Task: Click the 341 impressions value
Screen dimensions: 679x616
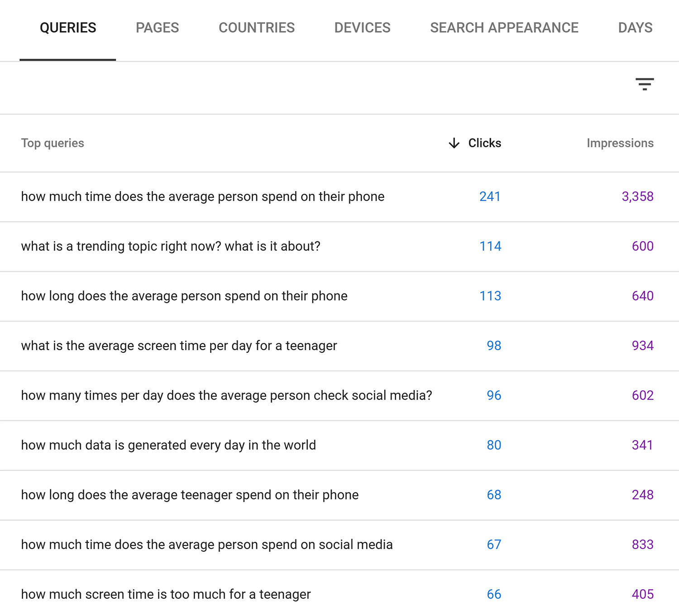Action: click(643, 445)
